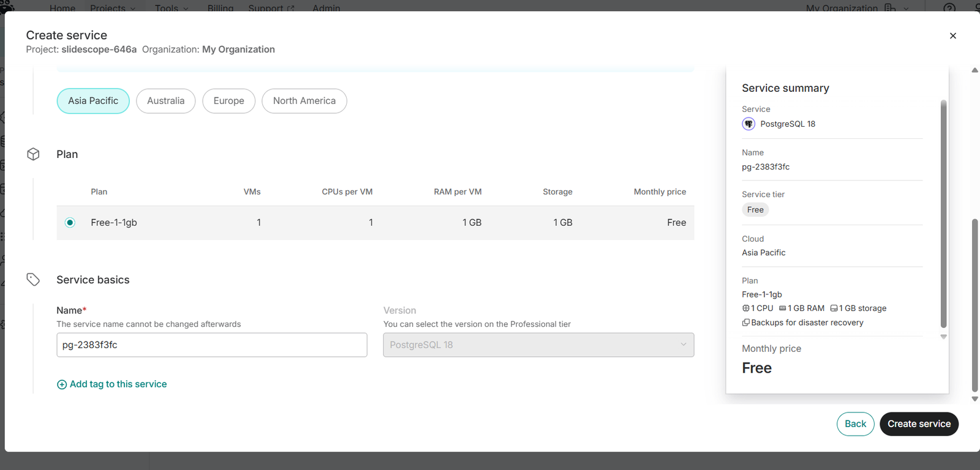Click pg-2383f3fc name in Service summary
980x470 pixels.
[x=766, y=166]
